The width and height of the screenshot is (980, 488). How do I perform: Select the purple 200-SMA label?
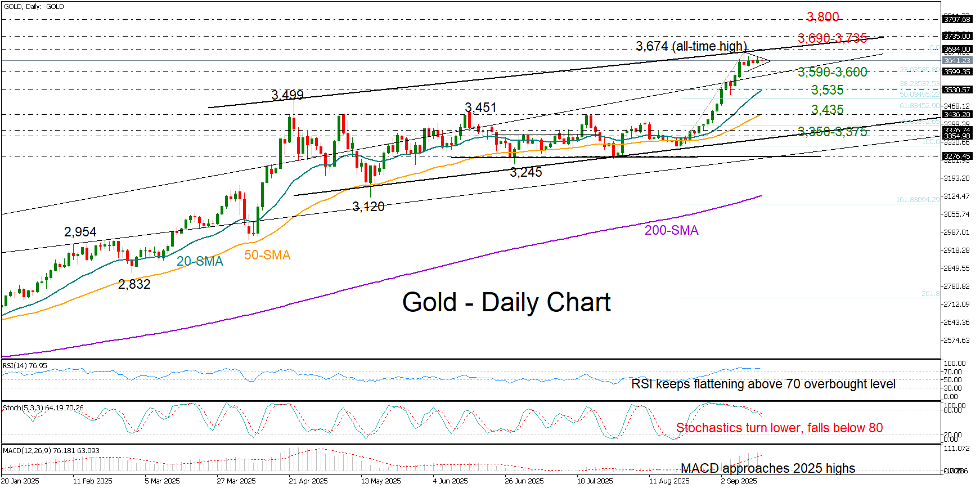tap(671, 230)
